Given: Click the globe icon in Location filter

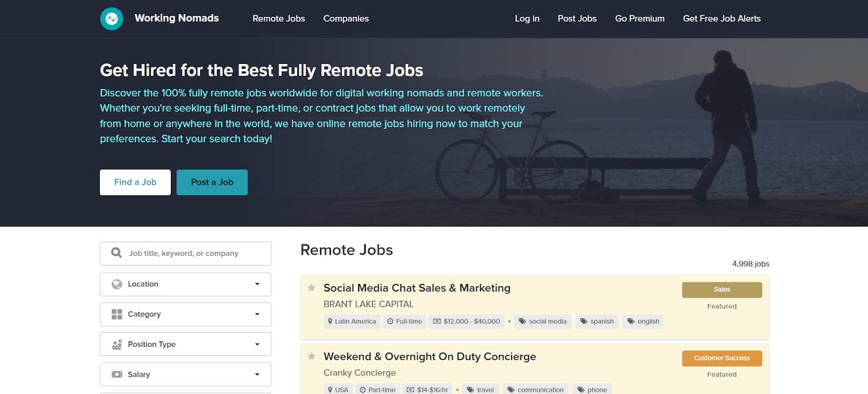Looking at the screenshot, I should pos(117,284).
